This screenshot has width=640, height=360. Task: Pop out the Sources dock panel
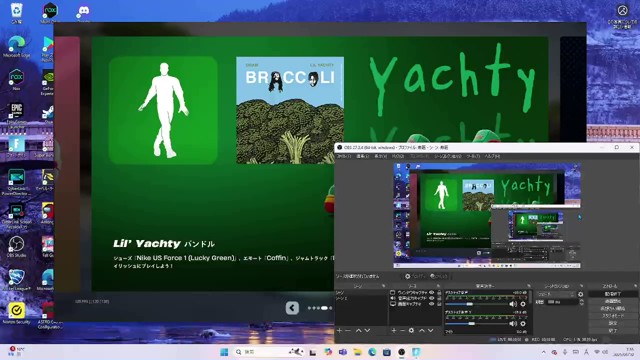point(438,286)
